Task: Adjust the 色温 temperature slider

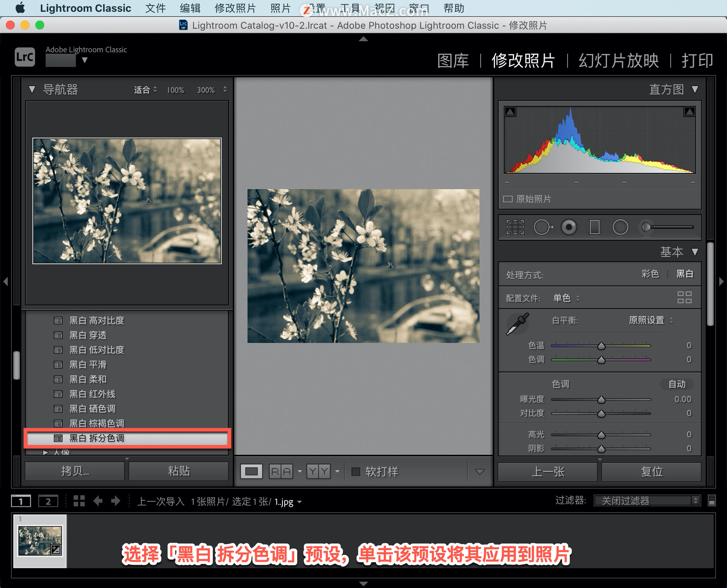Action: (x=601, y=346)
